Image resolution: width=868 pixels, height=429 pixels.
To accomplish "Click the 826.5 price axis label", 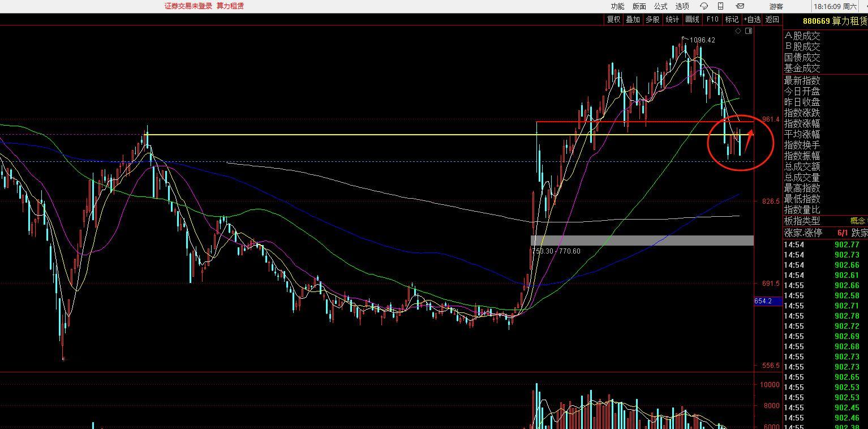I will coord(771,201).
